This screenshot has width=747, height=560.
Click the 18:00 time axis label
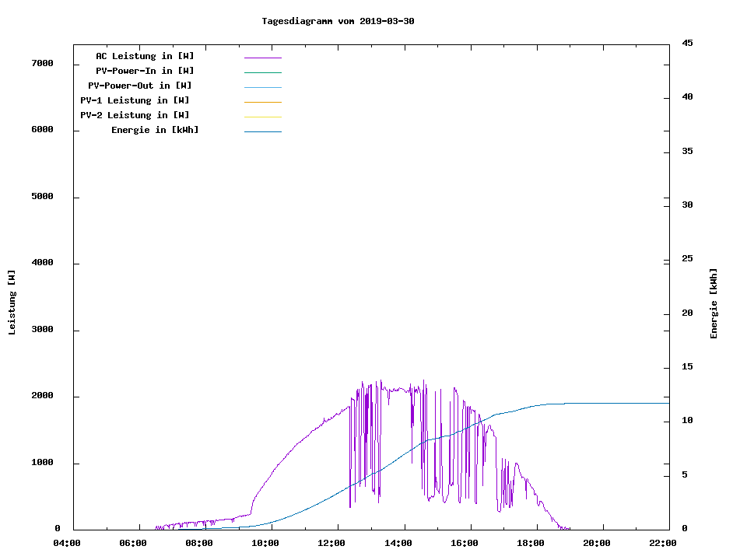(531, 543)
